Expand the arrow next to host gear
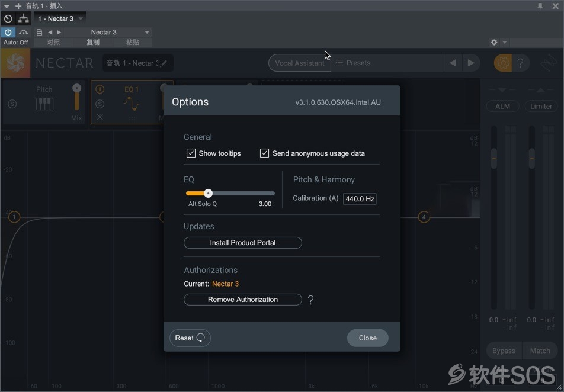Image resolution: width=564 pixels, height=392 pixels. pyautogui.click(x=505, y=42)
